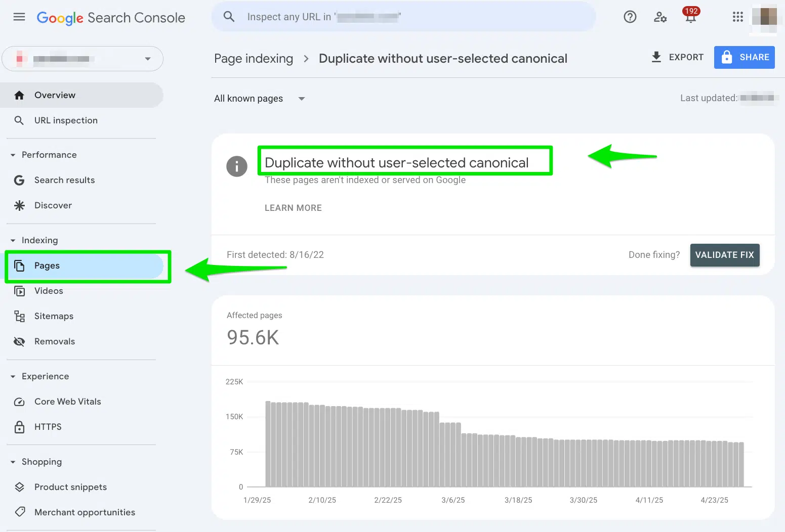Open the property selector dropdown
The image size is (785, 532).
[147, 59]
